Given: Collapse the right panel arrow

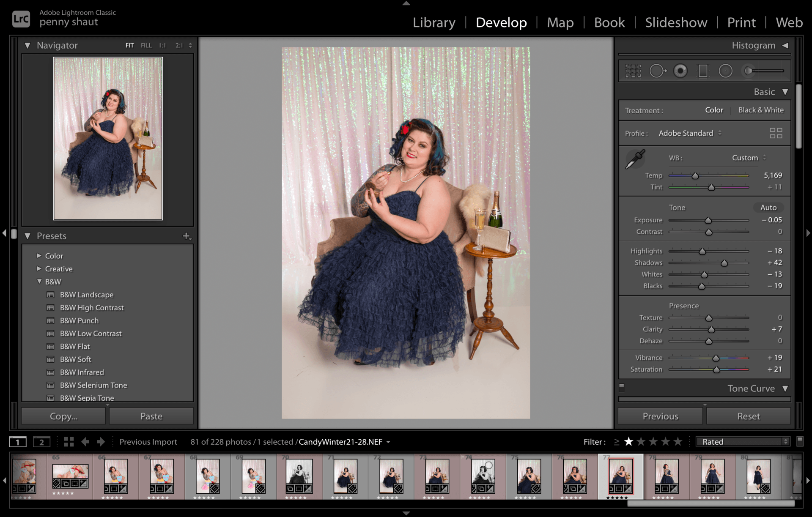Looking at the screenshot, I should (x=808, y=233).
